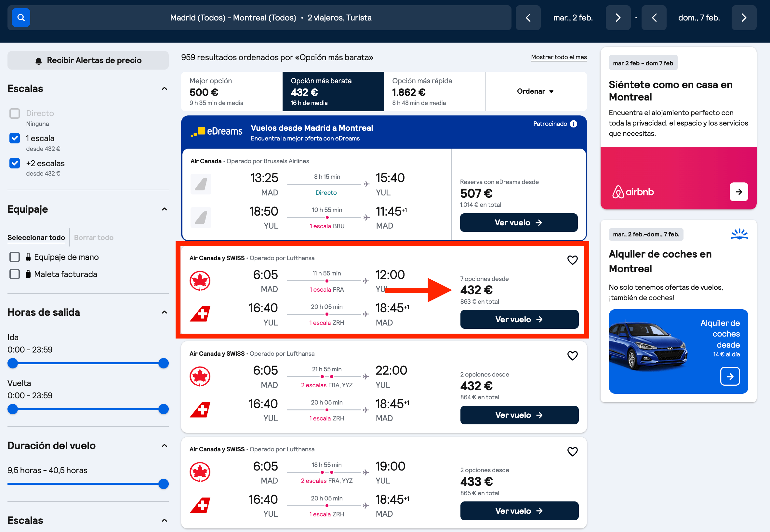This screenshot has width=770, height=532.
Task: Collapse the Duración del vuelo section
Action: [164, 446]
